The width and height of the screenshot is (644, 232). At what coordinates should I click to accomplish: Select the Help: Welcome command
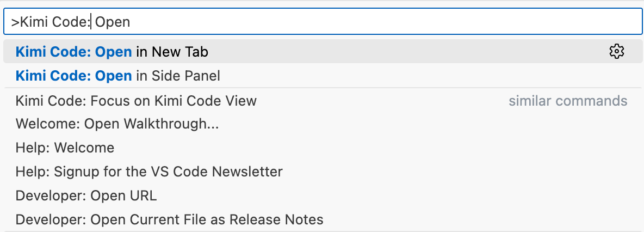pyautogui.click(x=65, y=148)
